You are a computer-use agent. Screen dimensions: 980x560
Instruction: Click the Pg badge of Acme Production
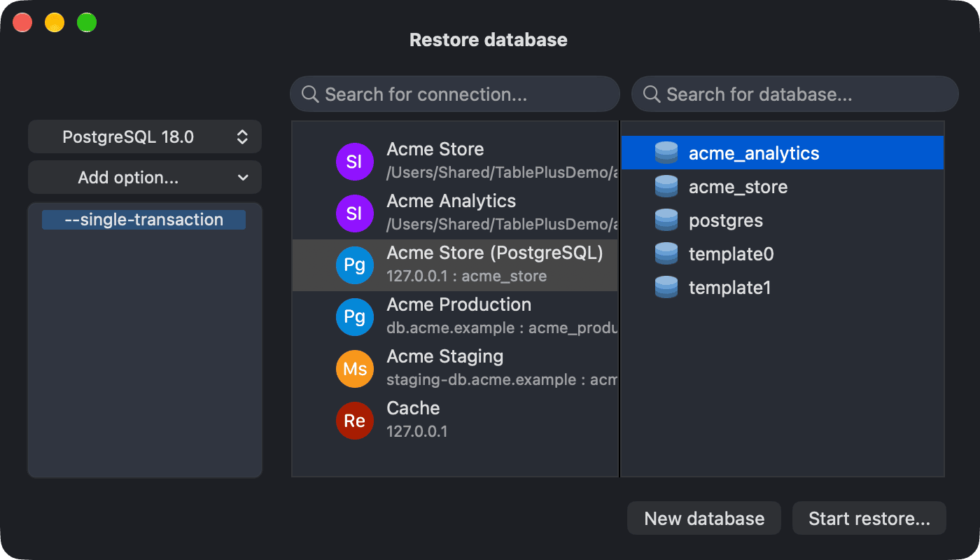[x=354, y=317]
